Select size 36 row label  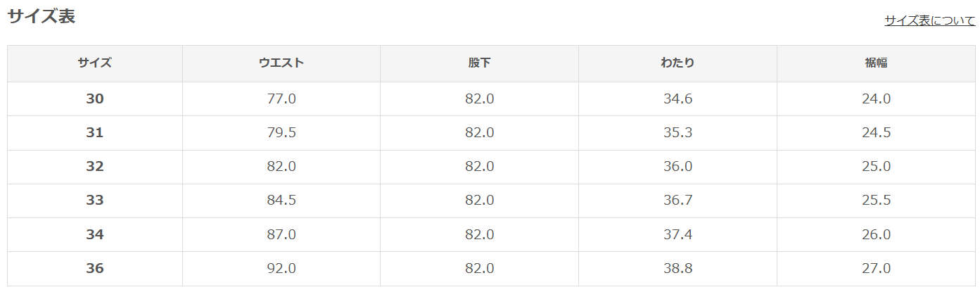(95, 269)
